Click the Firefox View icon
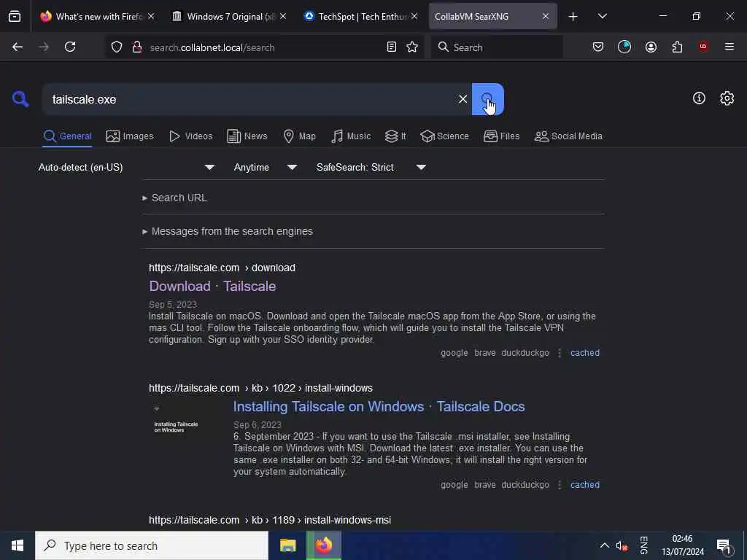The width and height of the screenshot is (747, 560). (15, 17)
